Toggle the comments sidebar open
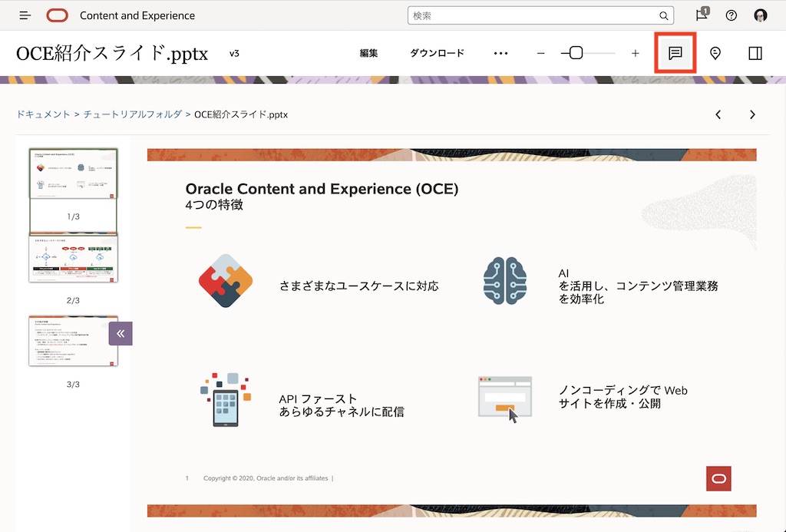The width and height of the screenshot is (786, 532). click(x=675, y=53)
